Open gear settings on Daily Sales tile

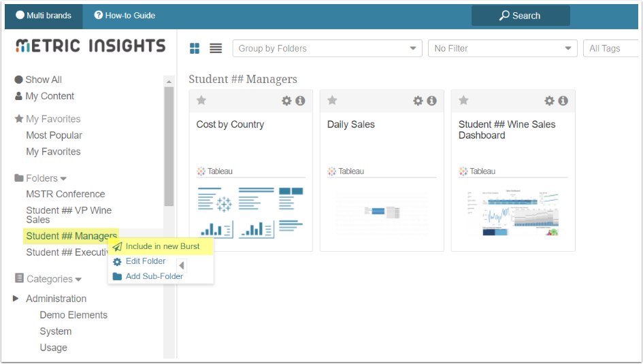(x=418, y=101)
